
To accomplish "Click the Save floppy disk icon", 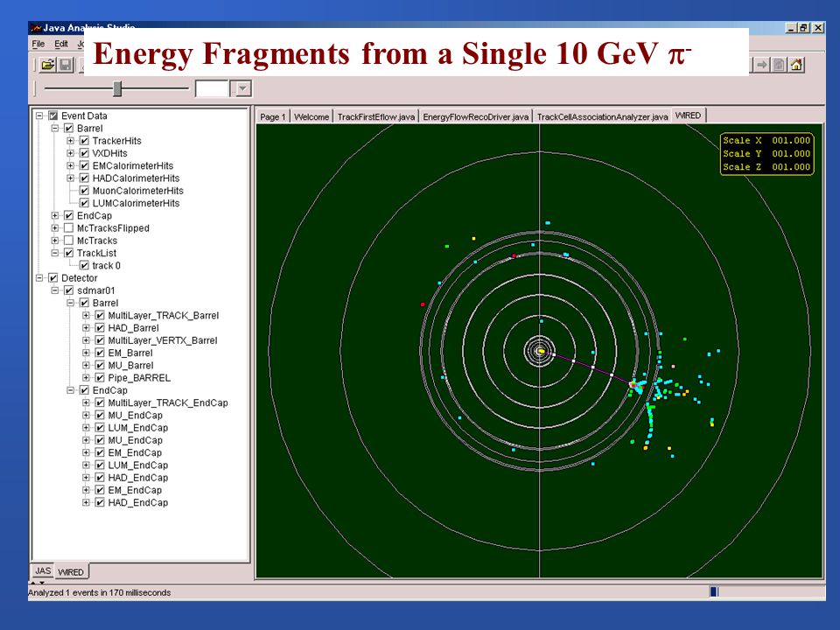I will click(x=66, y=65).
